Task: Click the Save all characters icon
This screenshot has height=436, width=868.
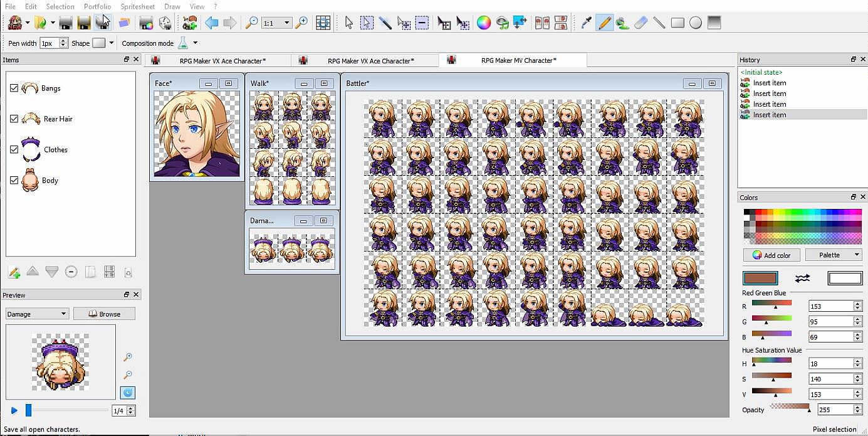Action: coord(102,23)
